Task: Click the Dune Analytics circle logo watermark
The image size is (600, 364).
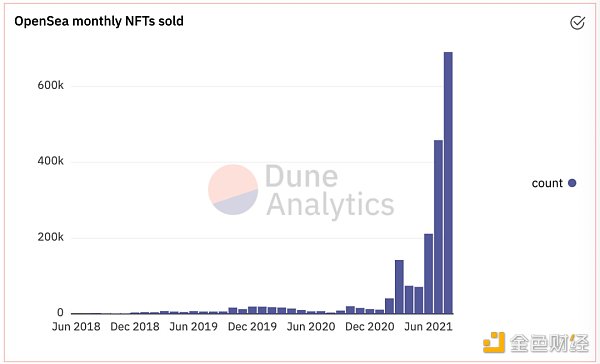Action: (233, 189)
